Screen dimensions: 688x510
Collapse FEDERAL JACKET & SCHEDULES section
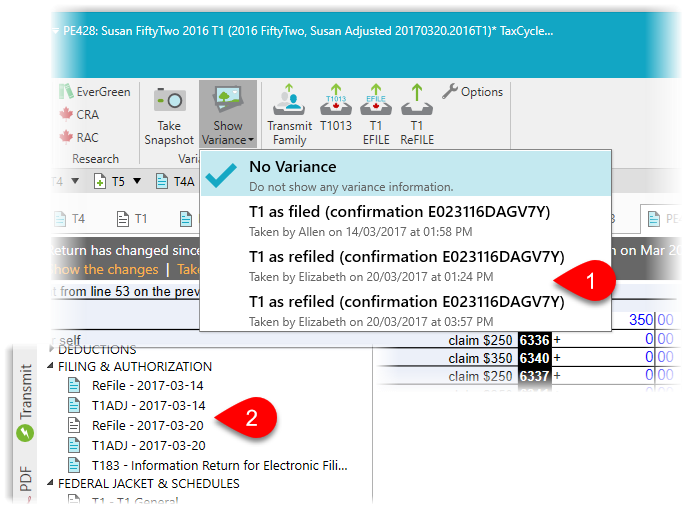click(50, 483)
